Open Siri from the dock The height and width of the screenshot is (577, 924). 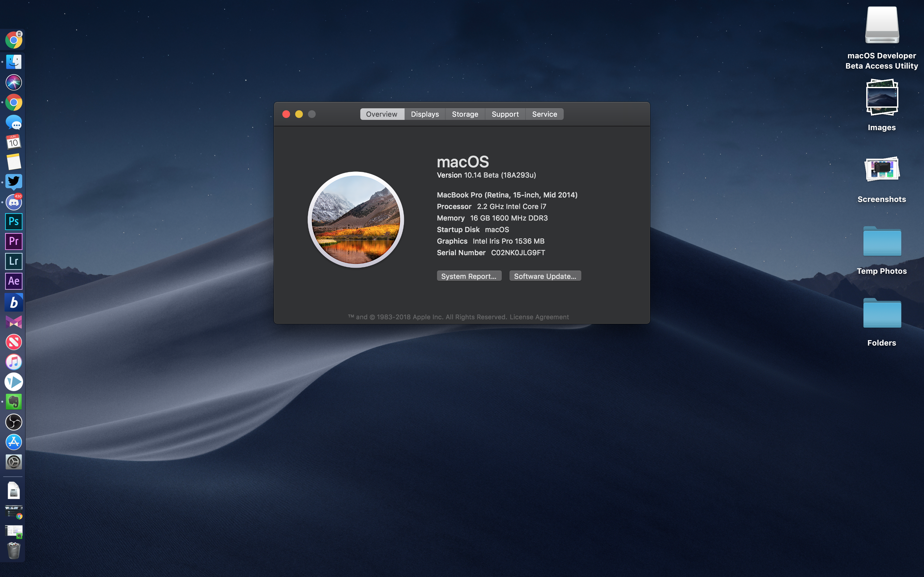point(14,82)
